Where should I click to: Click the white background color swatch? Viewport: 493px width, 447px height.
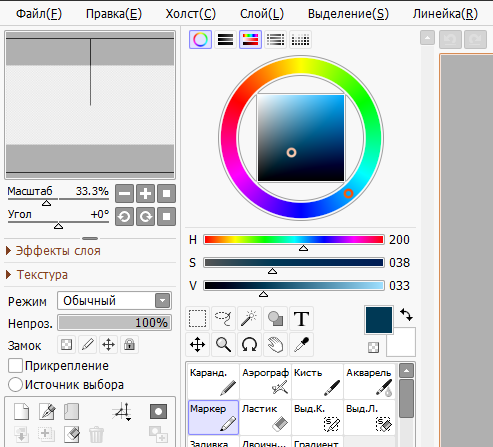coord(404,345)
